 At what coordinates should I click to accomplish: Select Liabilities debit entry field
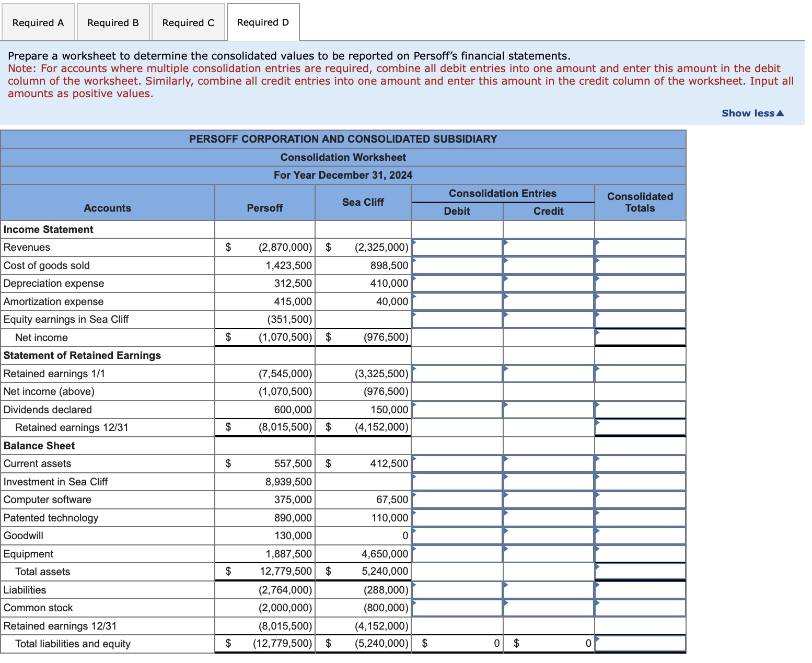pos(457,590)
